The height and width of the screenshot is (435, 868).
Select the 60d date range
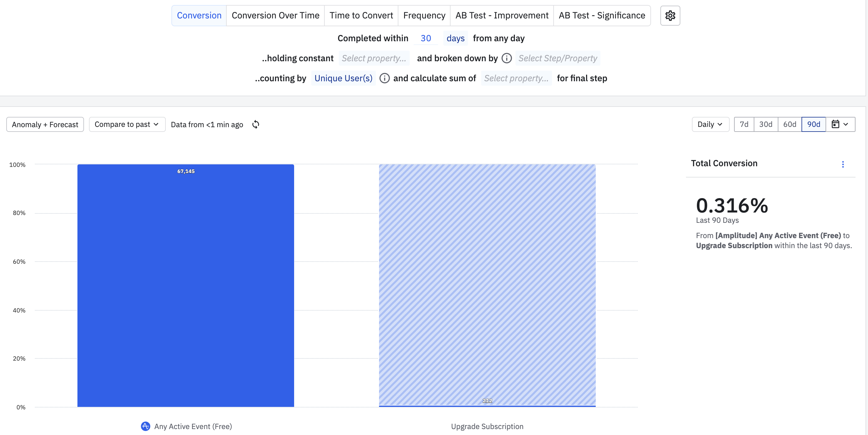[790, 124]
